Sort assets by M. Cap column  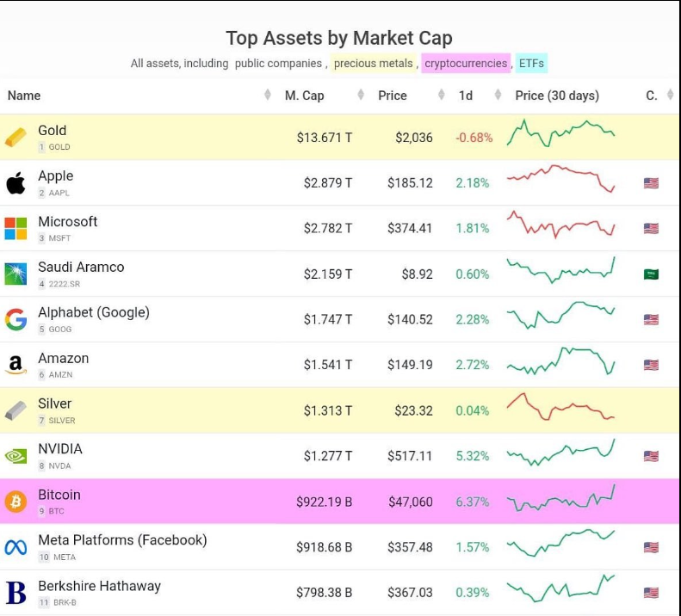click(304, 95)
